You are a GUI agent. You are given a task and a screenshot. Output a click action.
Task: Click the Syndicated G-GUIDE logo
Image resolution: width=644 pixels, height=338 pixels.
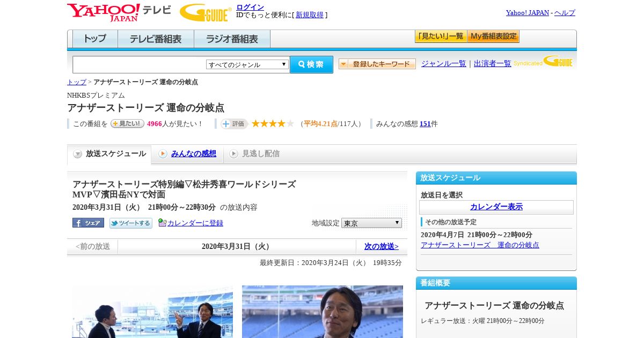[543, 62]
